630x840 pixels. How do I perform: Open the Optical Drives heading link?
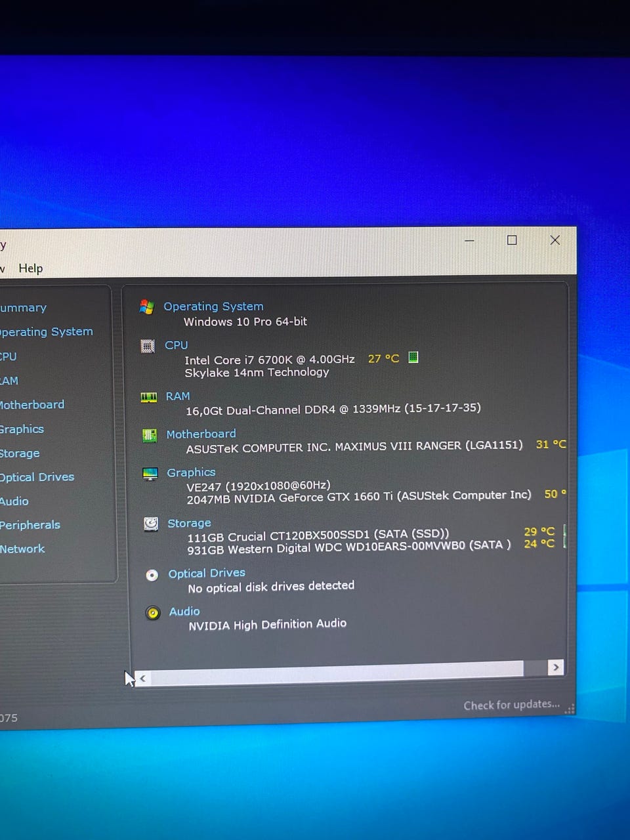[x=207, y=573]
